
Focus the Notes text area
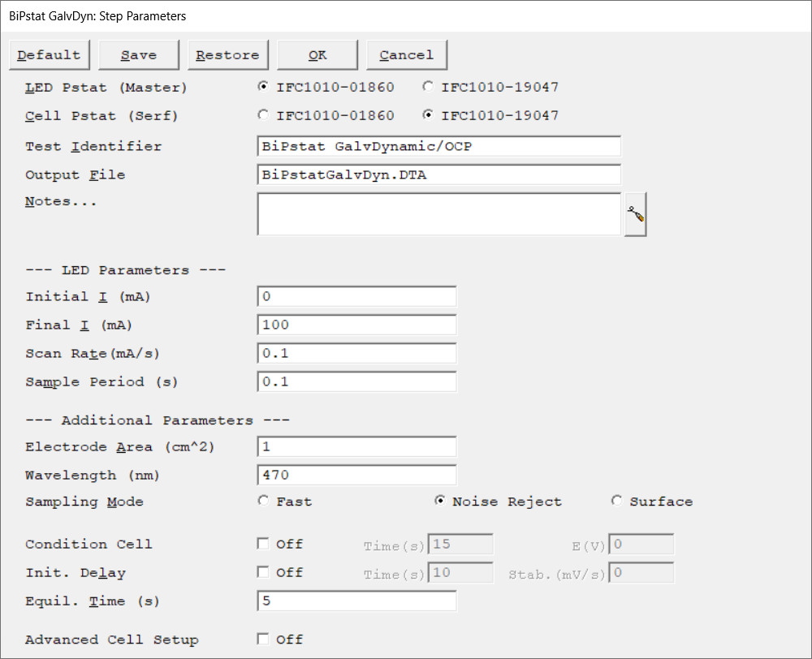438,214
